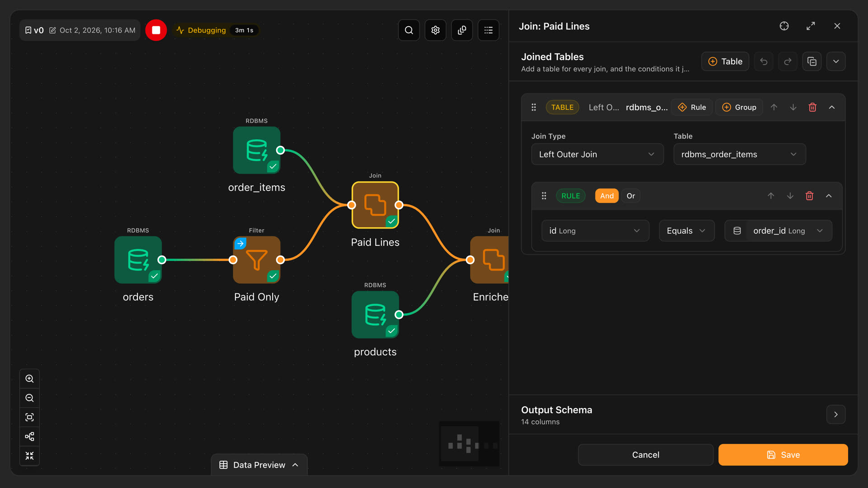Collapse the TABLE section chevron
The width and height of the screenshot is (868, 488).
[832, 108]
